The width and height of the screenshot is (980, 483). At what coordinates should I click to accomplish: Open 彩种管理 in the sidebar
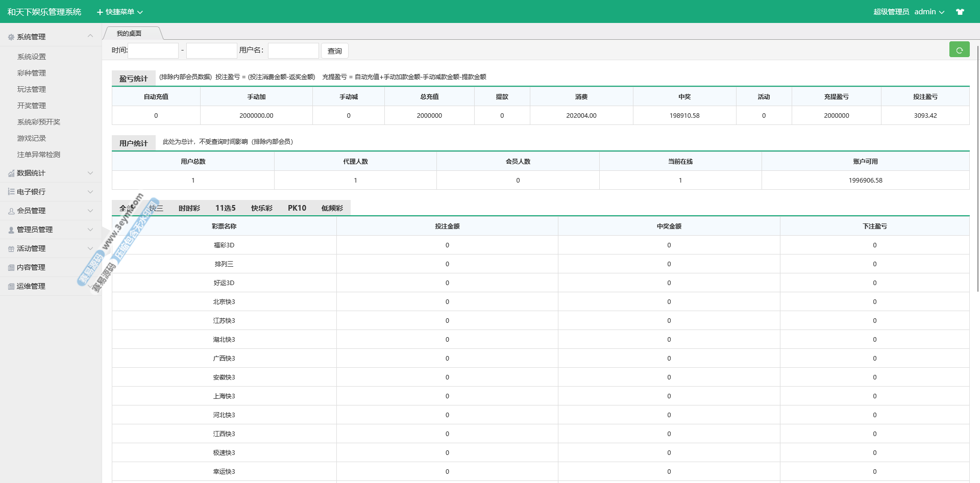pos(32,73)
